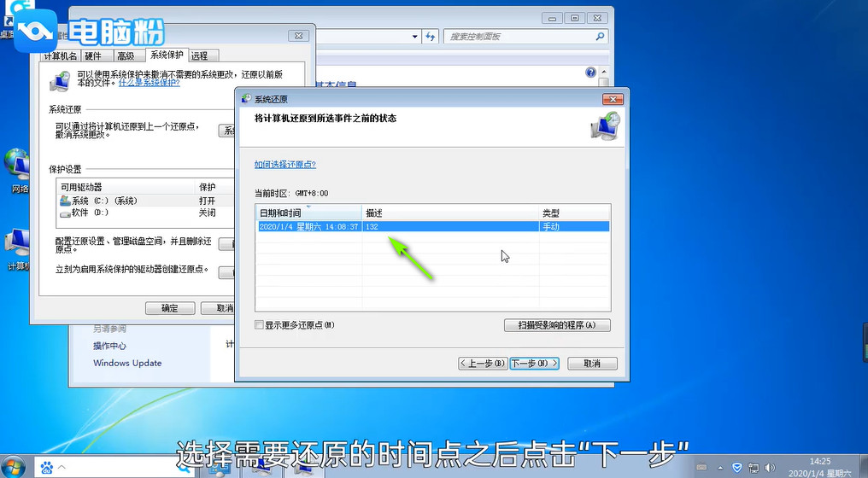
Task: Click the search magnifier icon in Control Panel
Action: tap(600, 37)
